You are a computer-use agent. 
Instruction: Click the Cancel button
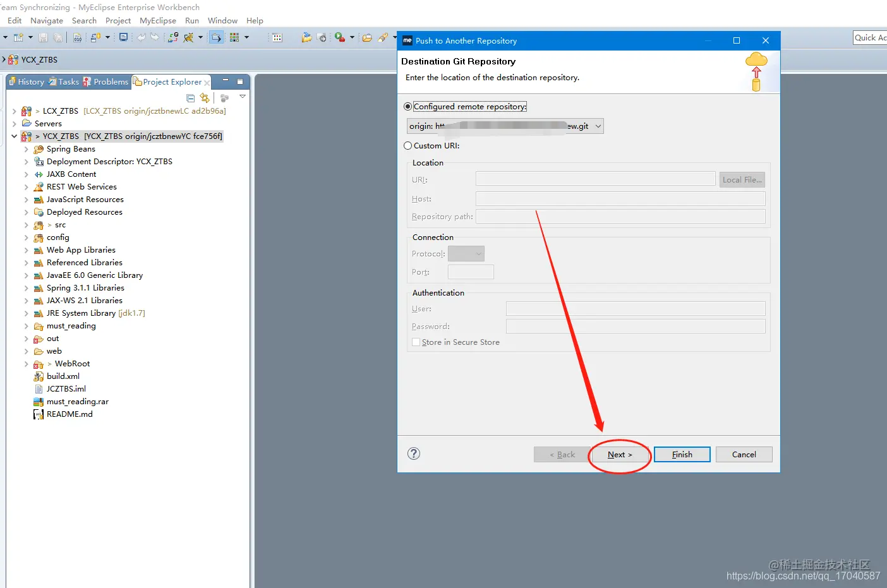point(744,455)
